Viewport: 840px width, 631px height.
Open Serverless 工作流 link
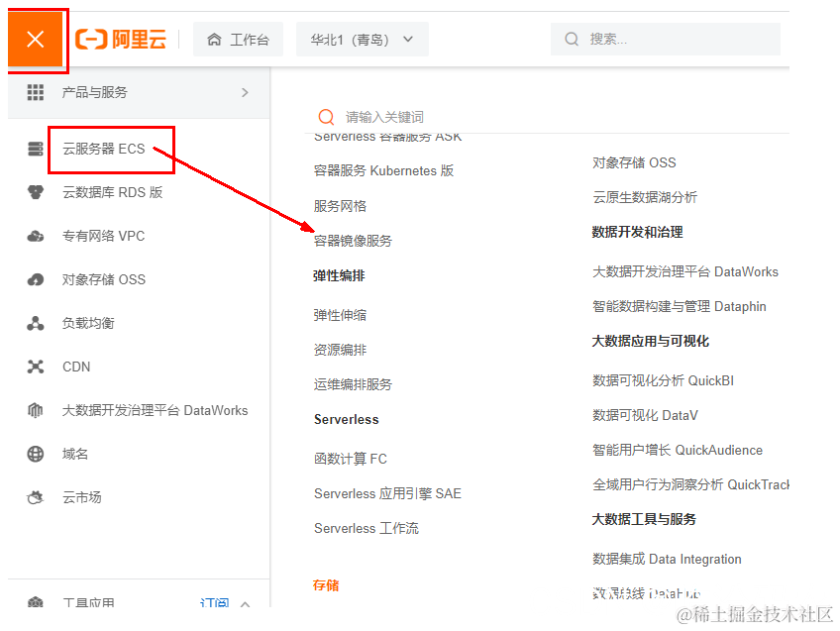367,529
